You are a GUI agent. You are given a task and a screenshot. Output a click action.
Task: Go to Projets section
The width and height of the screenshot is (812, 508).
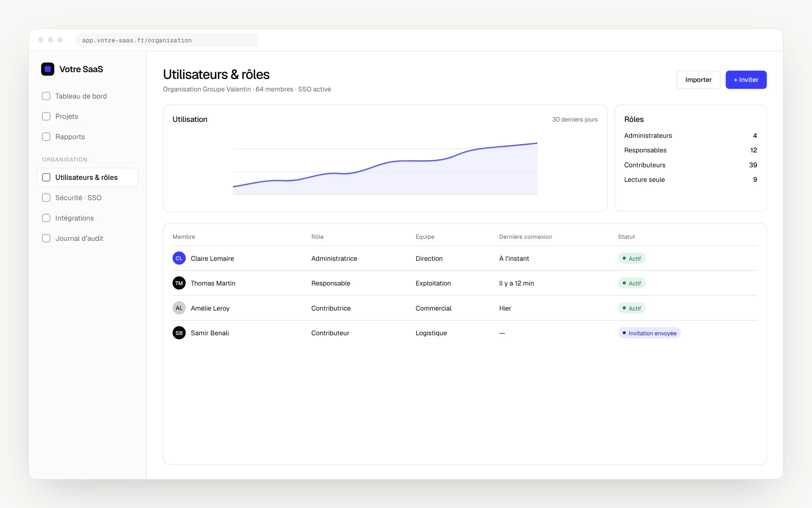pyautogui.click(x=88, y=117)
